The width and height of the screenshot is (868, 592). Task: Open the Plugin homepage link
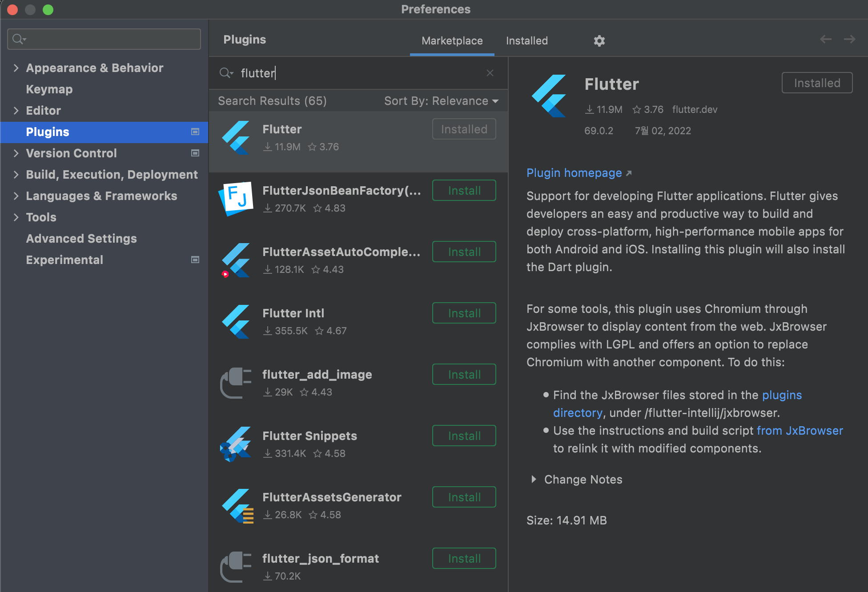coord(574,173)
